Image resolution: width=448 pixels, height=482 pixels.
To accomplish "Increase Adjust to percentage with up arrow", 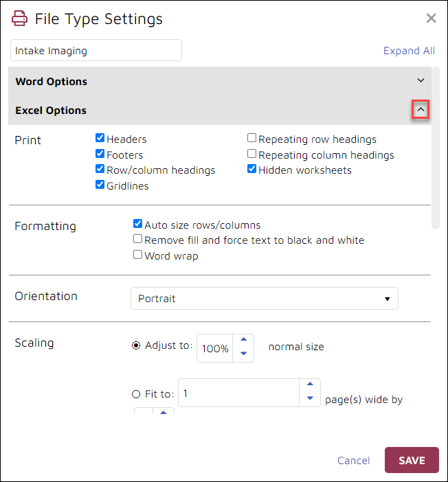I will [244, 339].
